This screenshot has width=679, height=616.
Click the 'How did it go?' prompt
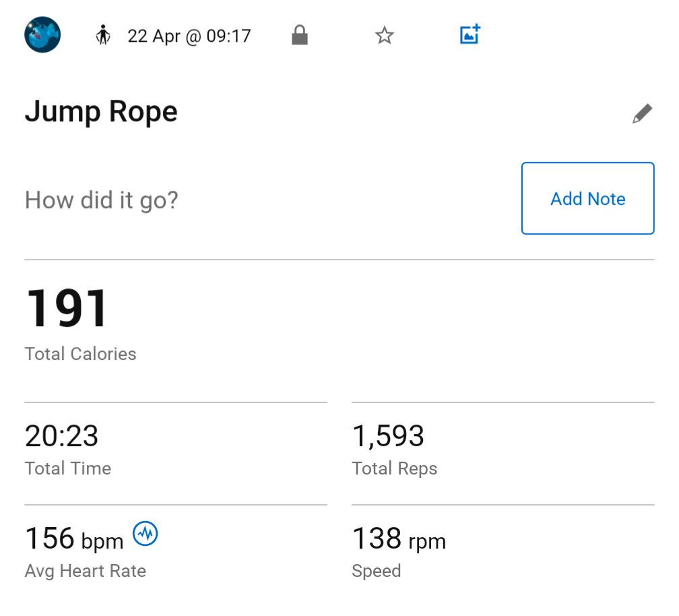click(102, 200)
